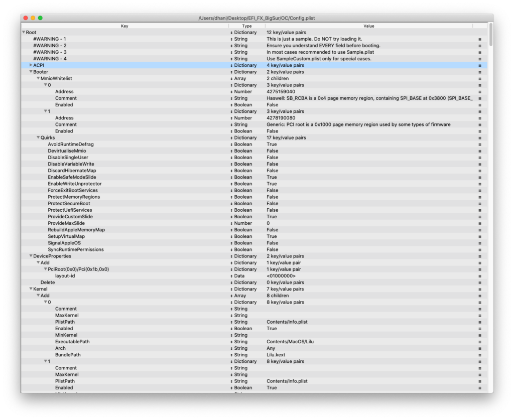This screenshot has height=420, width=514.
Task: Click row menu icon for ProvideMaxSlide
Action: click(x=479, y=223)
